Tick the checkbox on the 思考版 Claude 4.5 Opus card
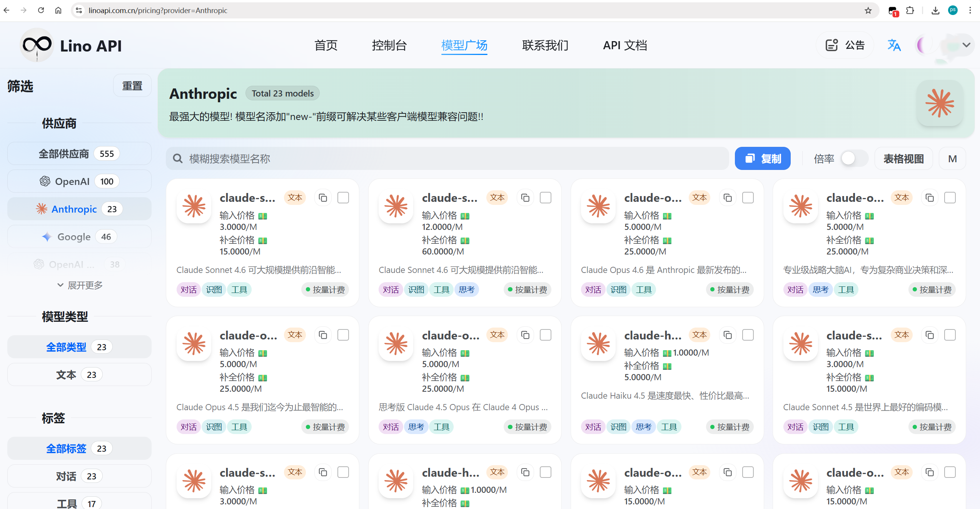 click(546, 335)
